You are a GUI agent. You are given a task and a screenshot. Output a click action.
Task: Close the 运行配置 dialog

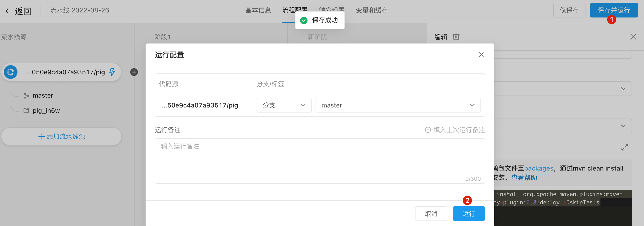click(481, 55)
